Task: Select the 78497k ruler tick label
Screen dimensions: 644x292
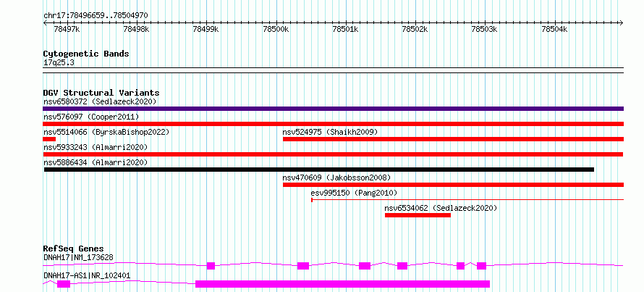Action: click(x=67, y=29)
